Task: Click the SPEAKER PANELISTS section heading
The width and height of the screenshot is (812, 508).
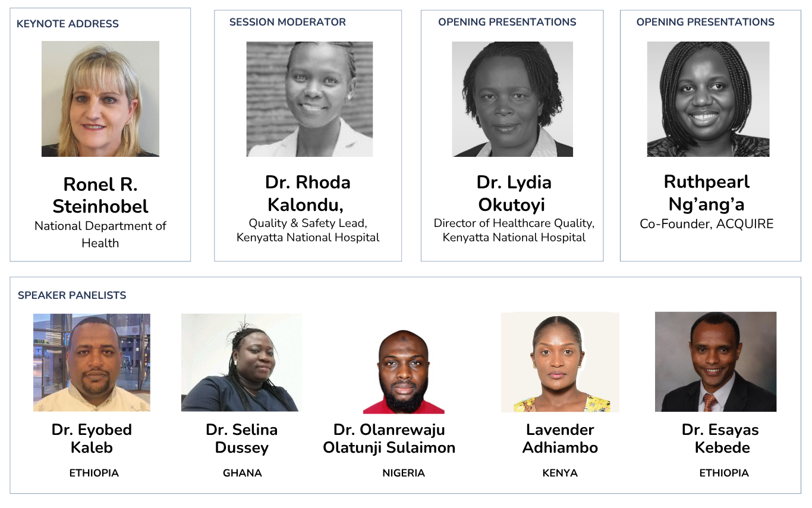Action: pyautogui.click(x=72, y=295)
